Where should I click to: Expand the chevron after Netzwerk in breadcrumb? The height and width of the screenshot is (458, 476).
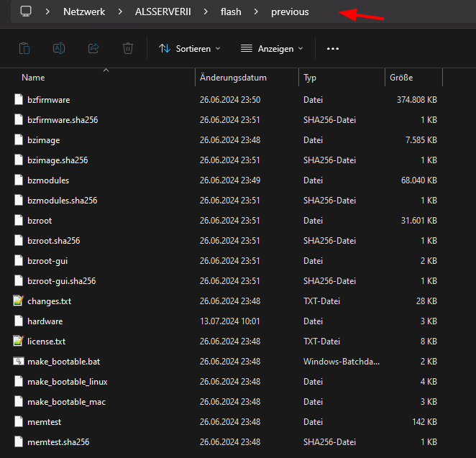point(120,12)
